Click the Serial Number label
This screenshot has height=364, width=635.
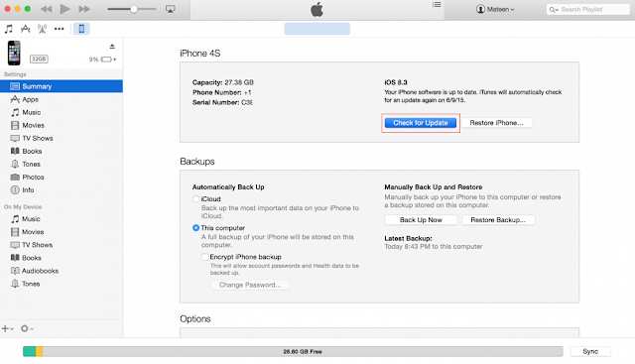point(216,102)
